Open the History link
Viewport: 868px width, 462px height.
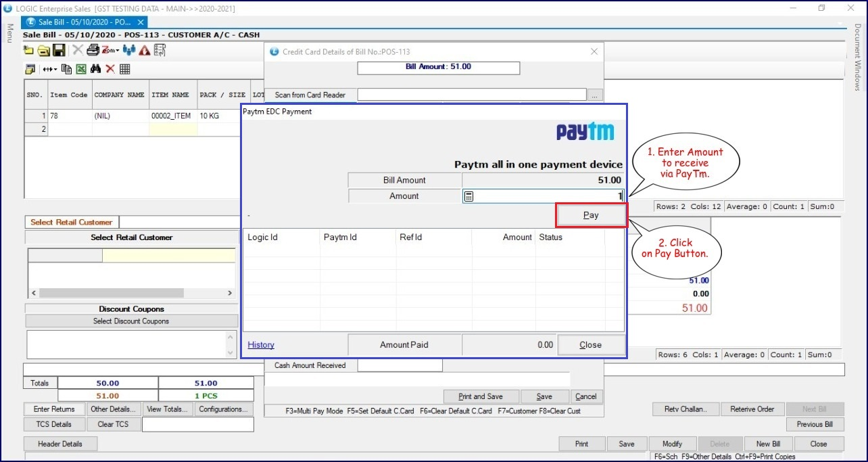click(x=261, y=345)
